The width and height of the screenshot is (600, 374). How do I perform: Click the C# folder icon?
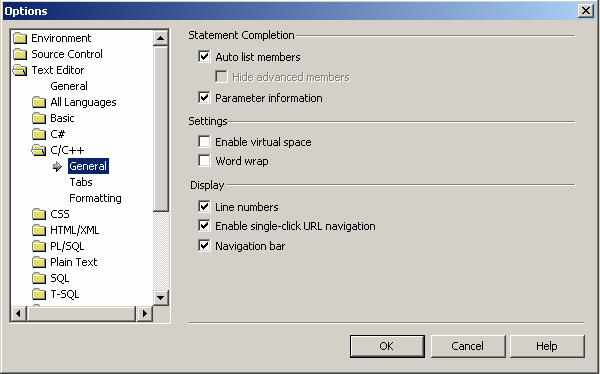coord(39,134)
